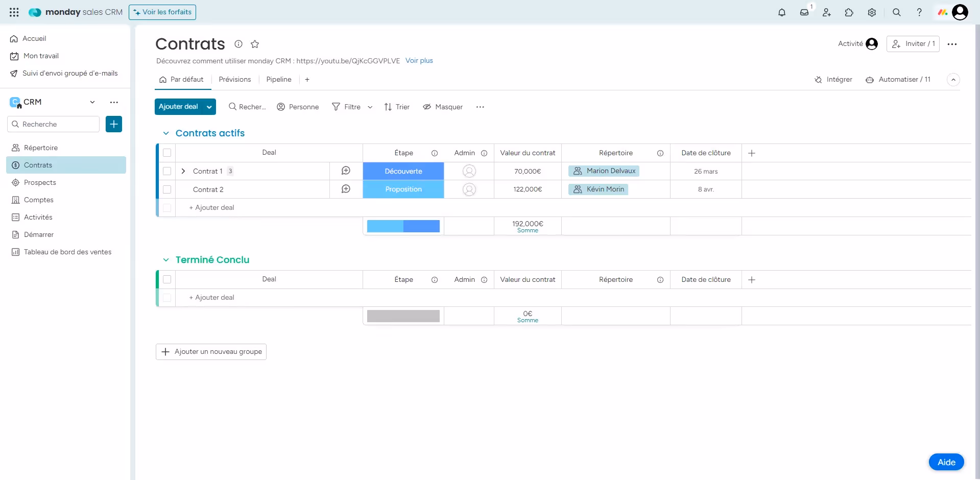Open the Prévisions tab
This screenshot has width=980, height=480.
pos(234,80)
